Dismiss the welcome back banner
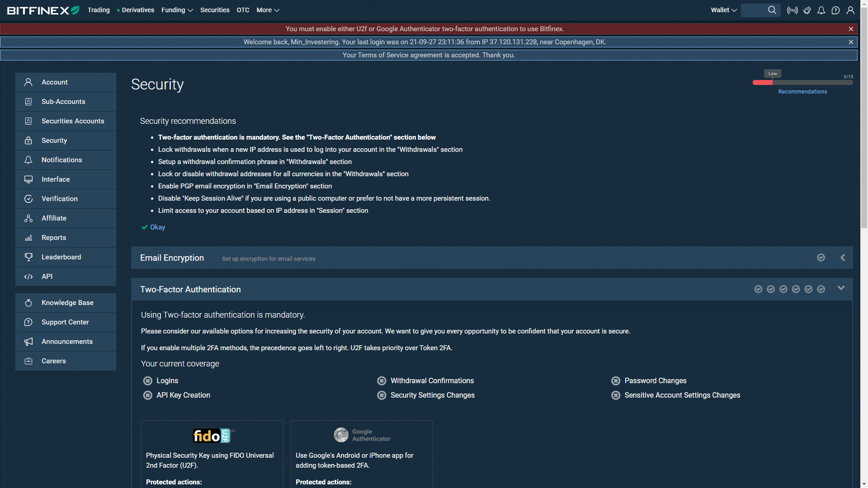The width and height of the screenshot is (868, 488). click(851, 42)
